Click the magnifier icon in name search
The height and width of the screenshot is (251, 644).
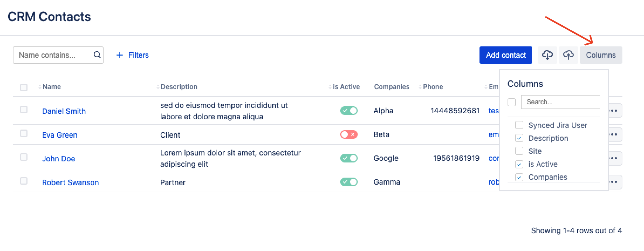tap(97, 55)
